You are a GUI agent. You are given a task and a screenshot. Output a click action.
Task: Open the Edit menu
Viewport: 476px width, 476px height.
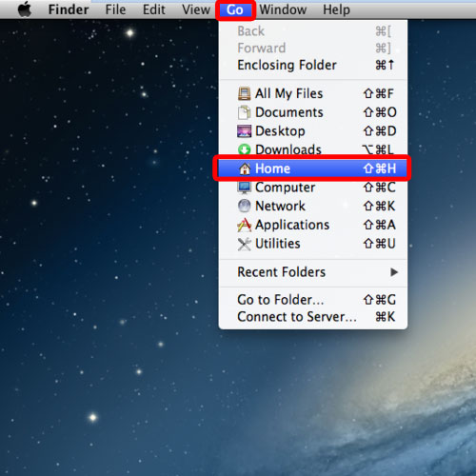[x=154, y=10]
